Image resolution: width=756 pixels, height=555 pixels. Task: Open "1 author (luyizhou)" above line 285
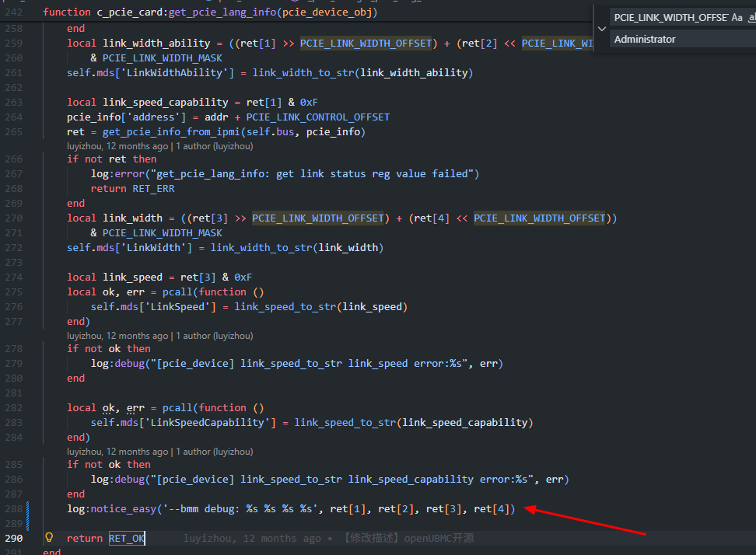(x=214, y=452)
